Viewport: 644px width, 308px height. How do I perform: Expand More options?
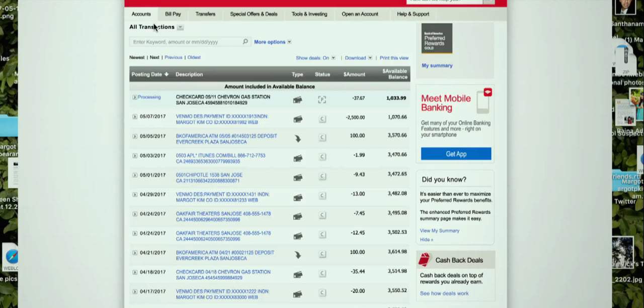273,42
